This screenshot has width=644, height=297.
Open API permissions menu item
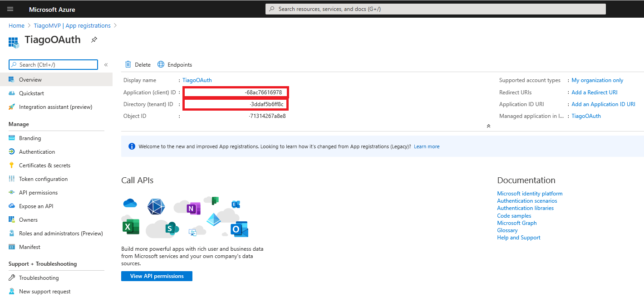[38, 193]
